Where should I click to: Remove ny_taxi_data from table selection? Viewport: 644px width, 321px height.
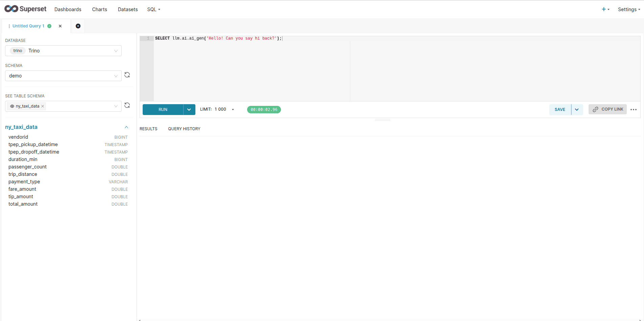click(x=43, y=106)
